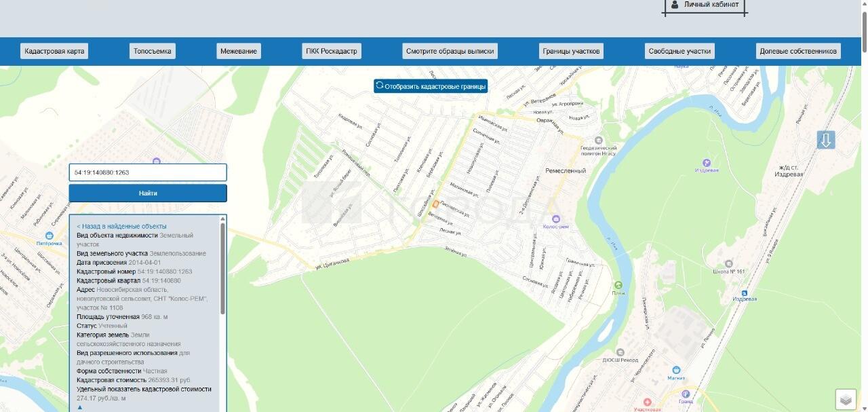Click the Форма собственности Частная text
The image size is (868, 412).
click(122, 371)
